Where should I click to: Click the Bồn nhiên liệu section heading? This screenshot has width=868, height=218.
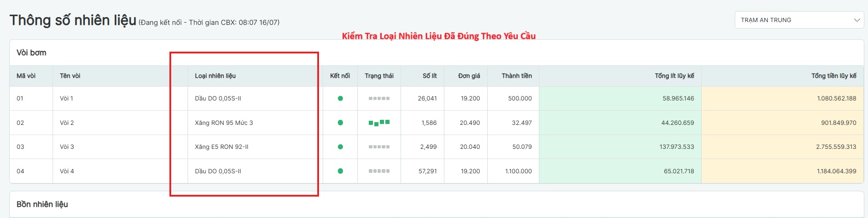(x=42, y=204)
